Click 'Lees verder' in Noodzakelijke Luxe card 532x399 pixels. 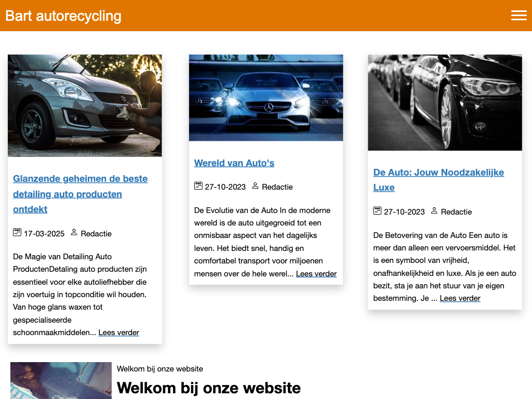460,298
